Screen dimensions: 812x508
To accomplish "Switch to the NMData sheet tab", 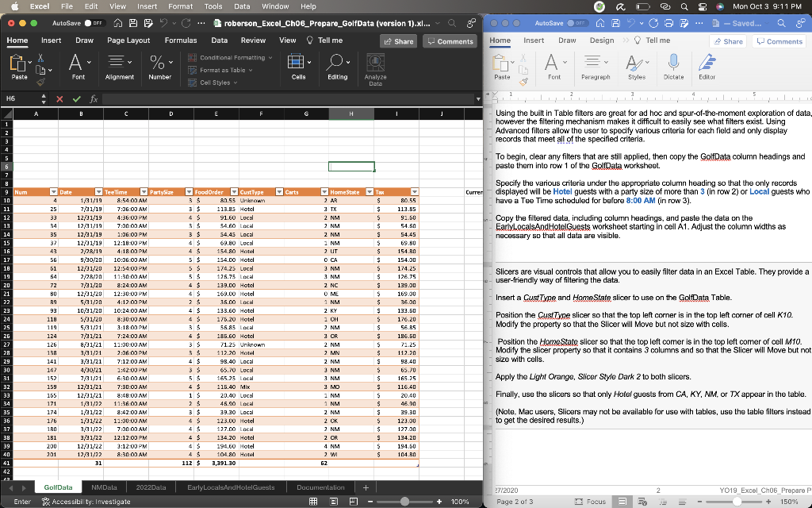I will click(104, 487).
